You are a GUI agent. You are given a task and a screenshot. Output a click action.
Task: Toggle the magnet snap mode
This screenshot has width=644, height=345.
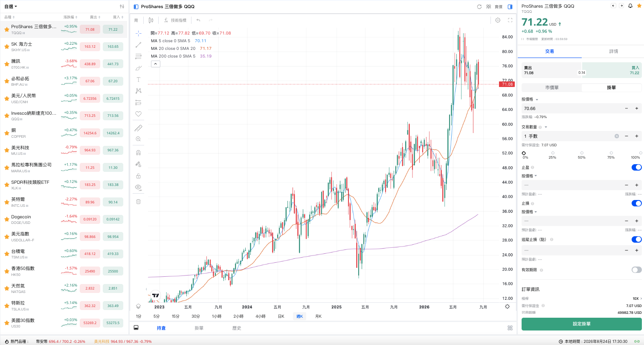(x=138, y=153)
